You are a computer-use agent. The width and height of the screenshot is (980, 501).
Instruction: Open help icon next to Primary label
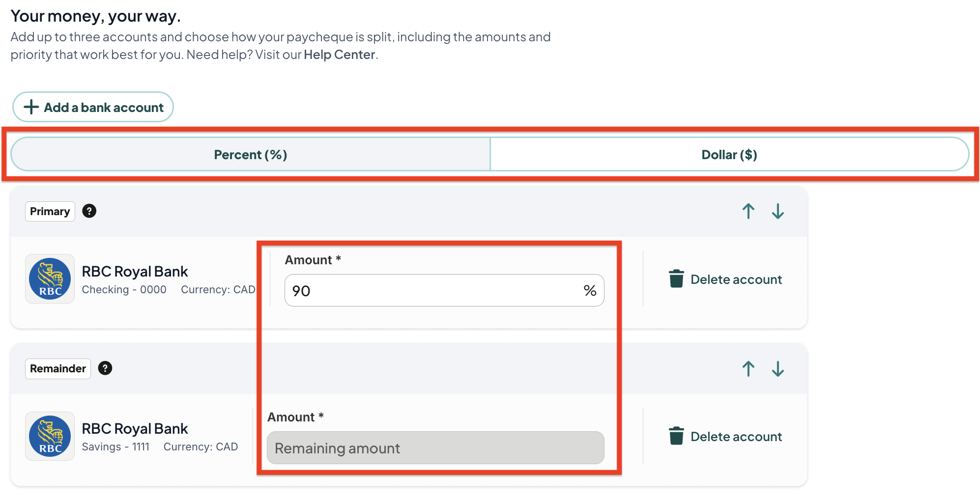pos(89,211)
